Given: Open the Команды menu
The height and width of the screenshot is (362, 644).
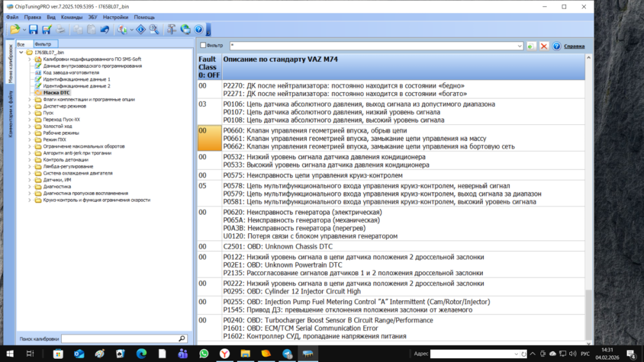Looking at the screenshot, I should pyautogui.click(x=71, y=17).
